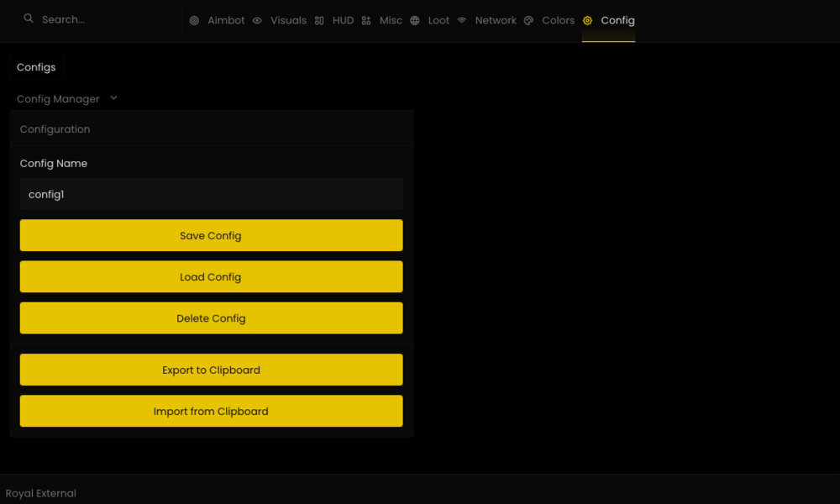Screen dimensions: 840x504
Task: Click the Save Config button
Action: pos(211,235)
